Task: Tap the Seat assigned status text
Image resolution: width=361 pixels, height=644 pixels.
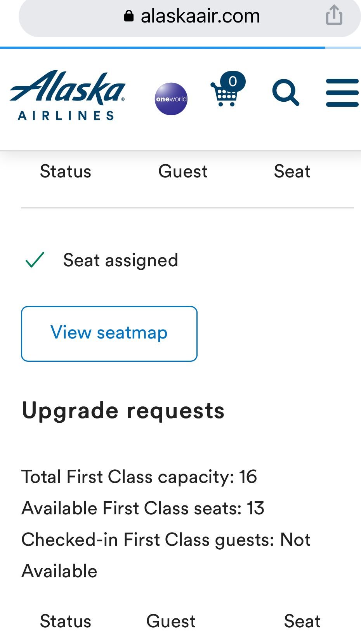Action: pos(120,260)
